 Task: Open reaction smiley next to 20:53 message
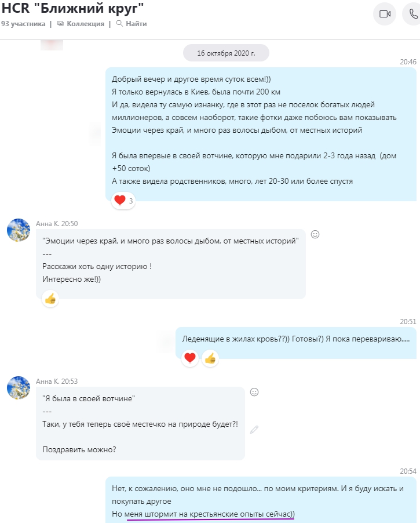click(x=254, y=392)
